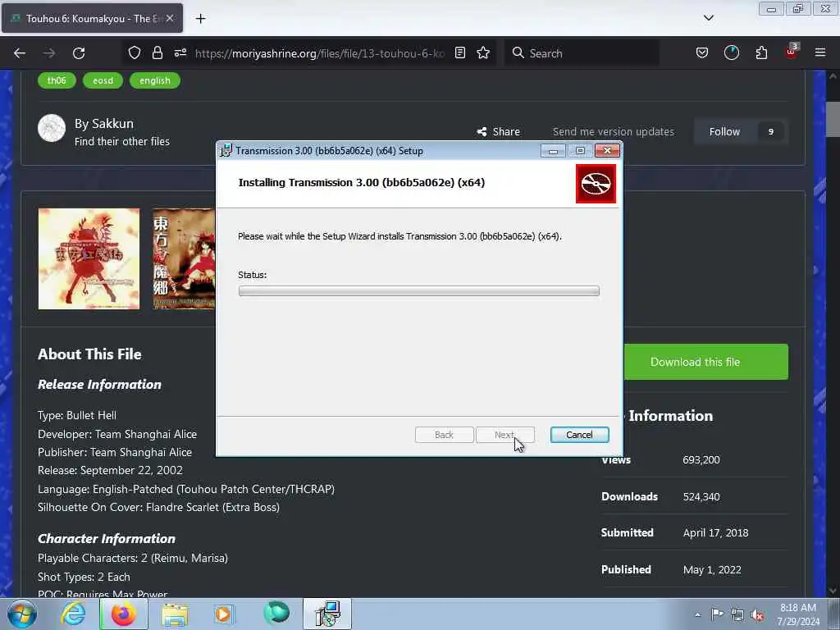Reload the current page
Screen dimensions: 840x630
click(x=79, y=53)
